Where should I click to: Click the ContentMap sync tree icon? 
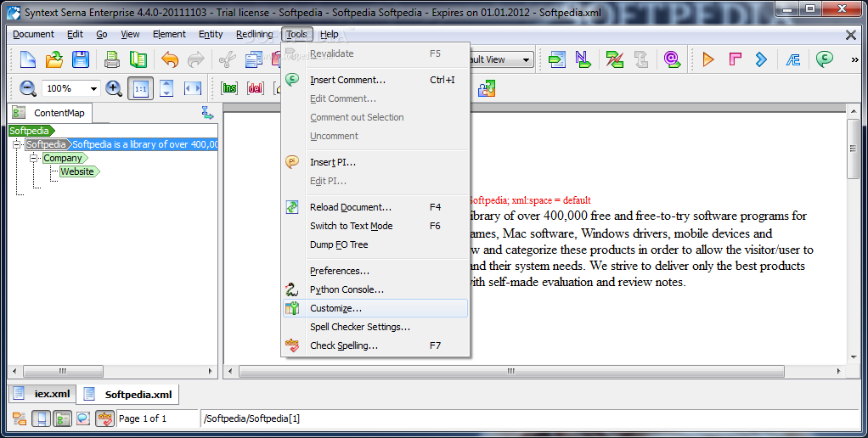[x=207, y=113]
